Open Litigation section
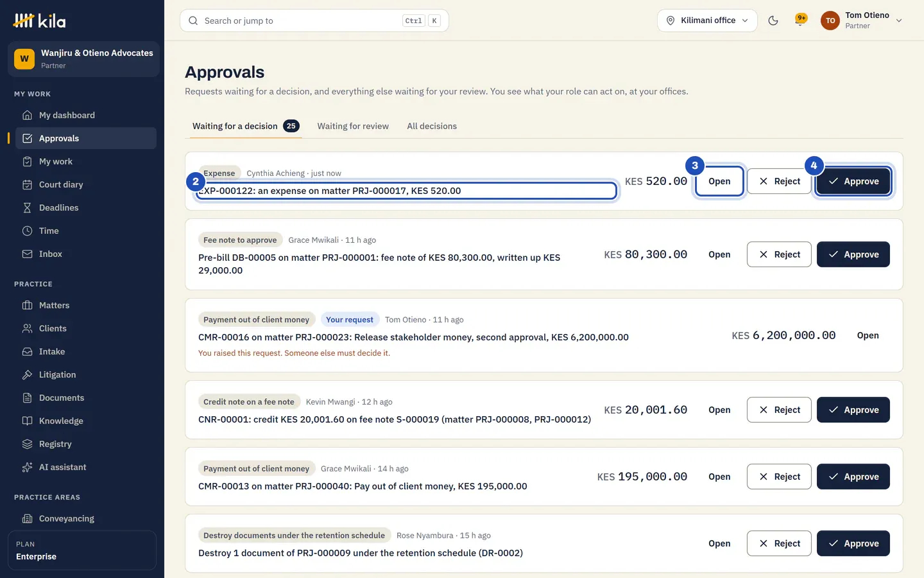 [86, 374]
